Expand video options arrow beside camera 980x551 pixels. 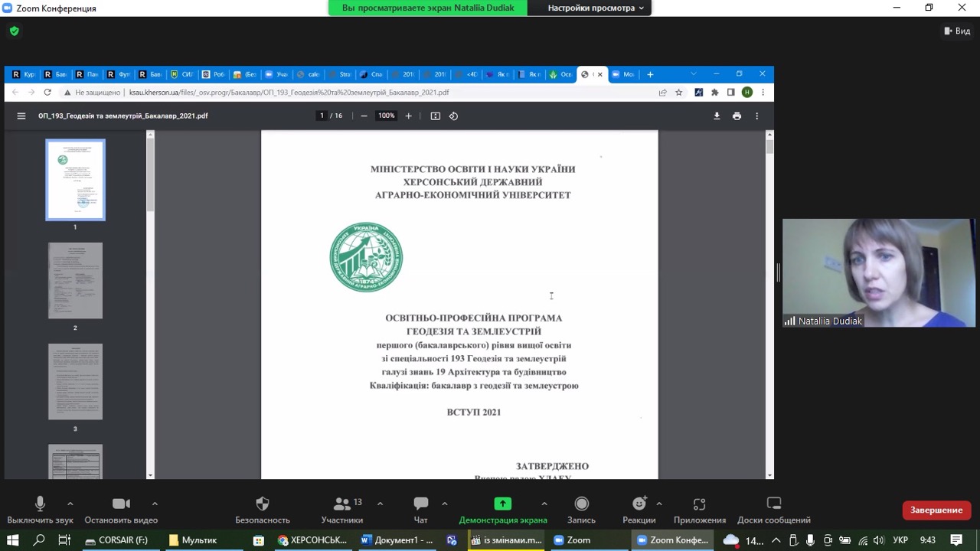click(x=155, y=504)
